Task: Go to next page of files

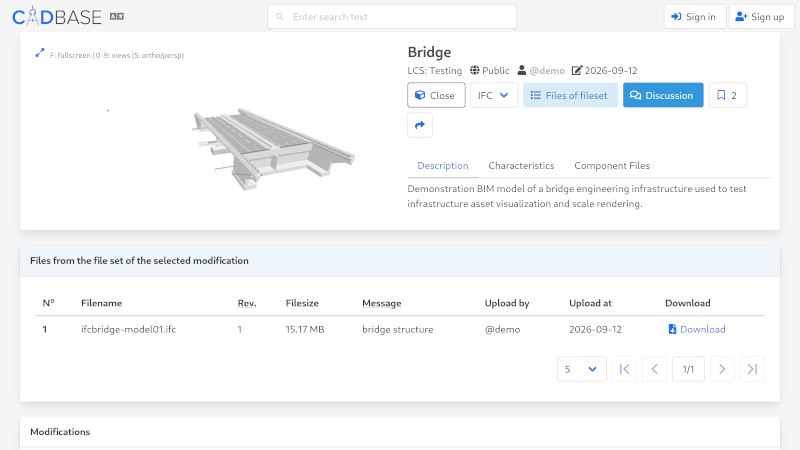Action: pyautogui.click(x=722, y=368)
